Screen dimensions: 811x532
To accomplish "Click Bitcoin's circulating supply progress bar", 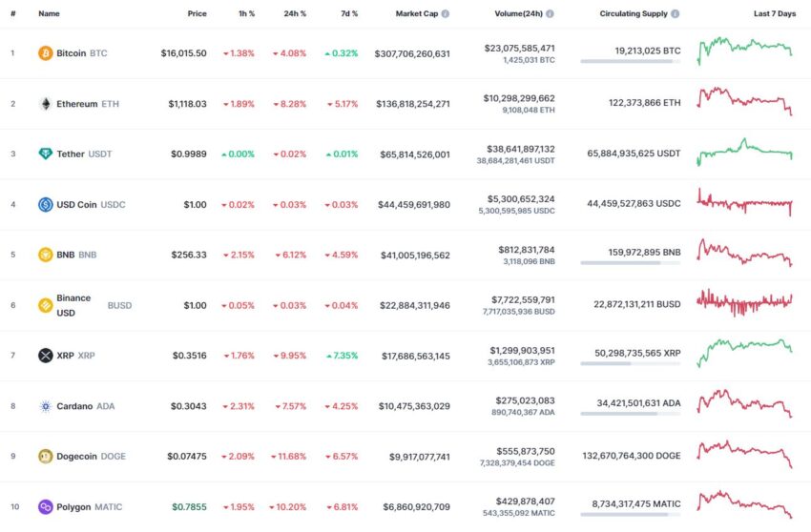I will (x=630, y=62).
